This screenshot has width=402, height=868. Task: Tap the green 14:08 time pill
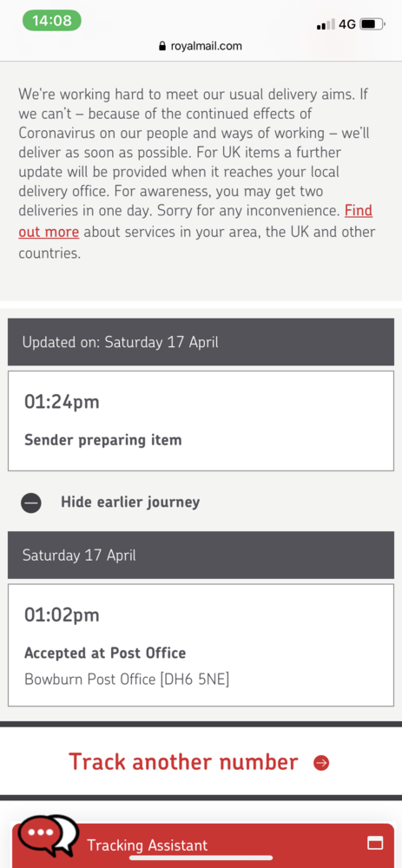pyautogui.click(x=51, y=21)
